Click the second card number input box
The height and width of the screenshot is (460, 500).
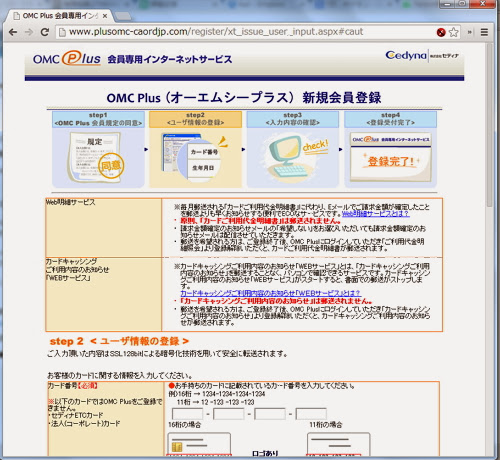[x=229, y=414]
